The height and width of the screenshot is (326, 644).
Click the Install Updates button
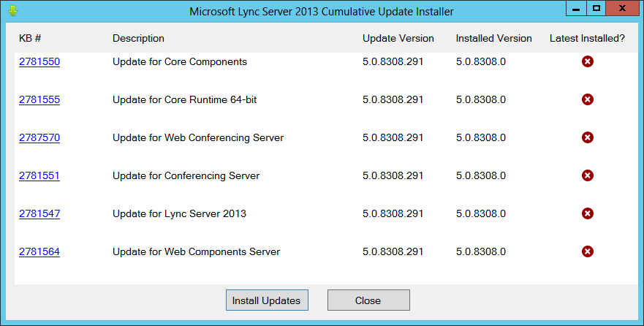coord(267,300)
